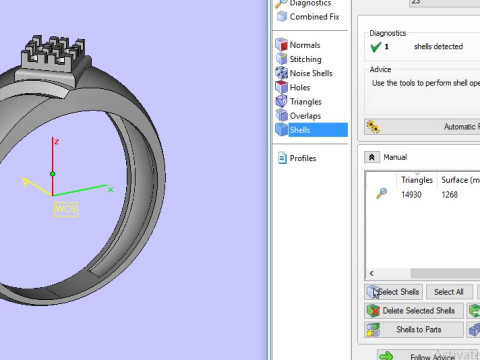This screenshot has width=480, height=360.
Task: Click the Noise Shells icon
Action: coord(282,73)
